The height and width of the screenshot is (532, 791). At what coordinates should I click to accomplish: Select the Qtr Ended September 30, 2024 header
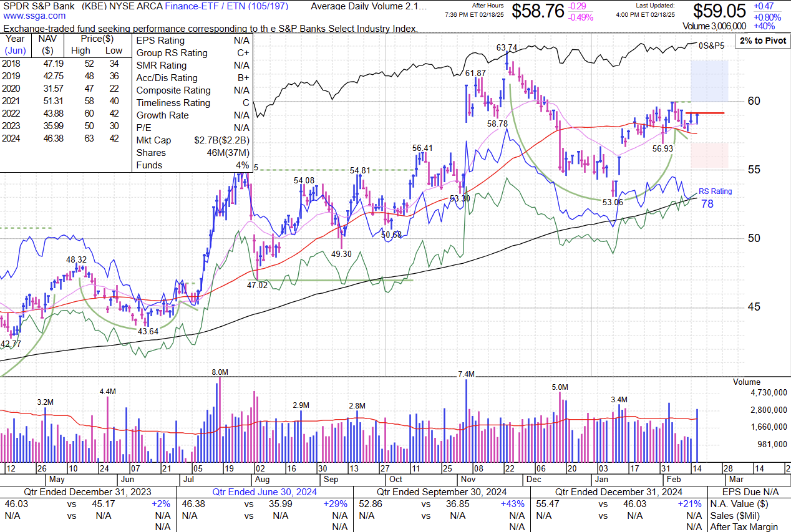tap(442, 492)
